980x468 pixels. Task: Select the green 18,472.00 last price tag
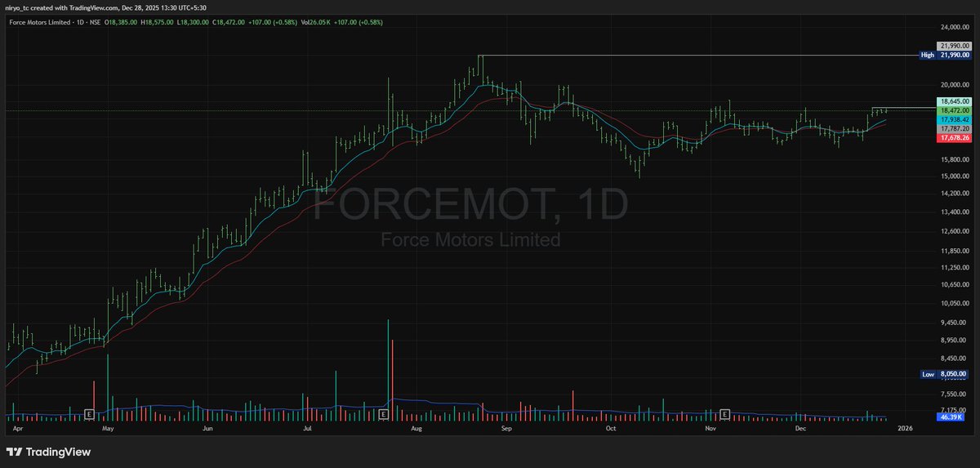[x=955, y=110]
